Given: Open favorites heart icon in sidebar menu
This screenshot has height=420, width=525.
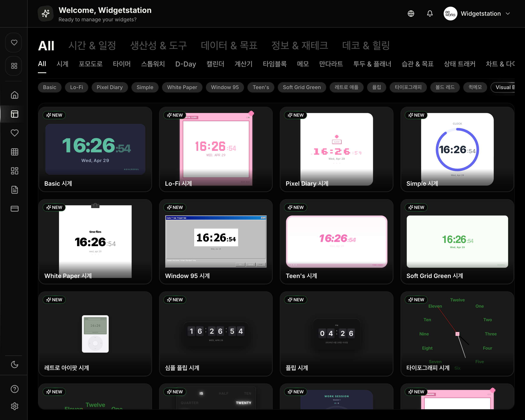Looking at the screenshot, I should coord(15,133).
